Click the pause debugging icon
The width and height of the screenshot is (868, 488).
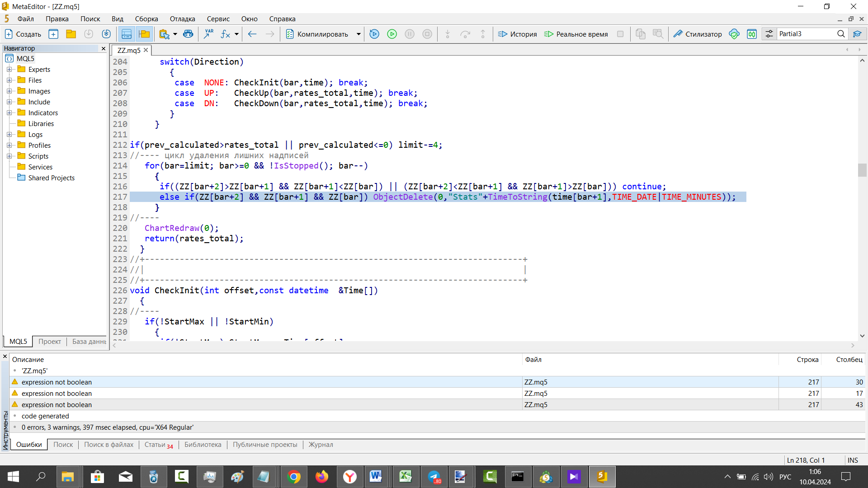tap(410, 34)
